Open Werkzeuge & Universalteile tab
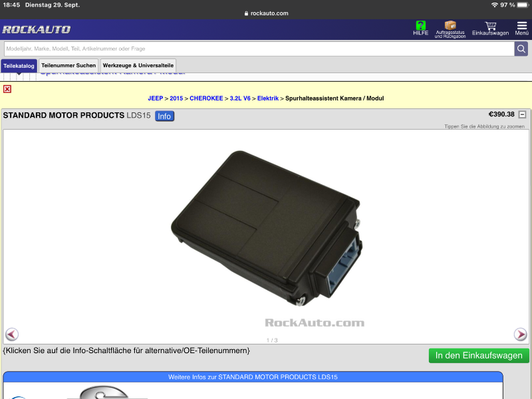Image resolution: width=532 pixels, height=399 pixels. point(138,66)
